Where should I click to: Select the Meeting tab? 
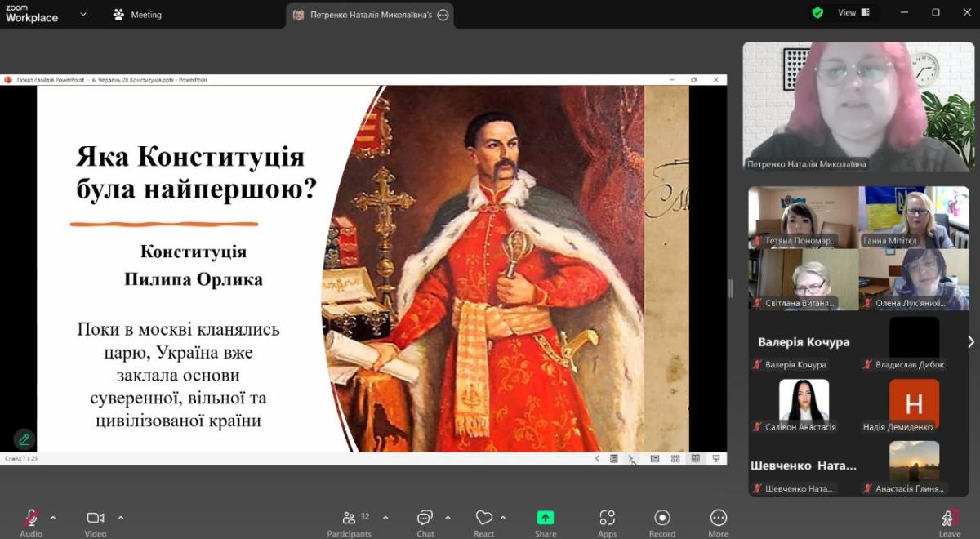[138, 15]
